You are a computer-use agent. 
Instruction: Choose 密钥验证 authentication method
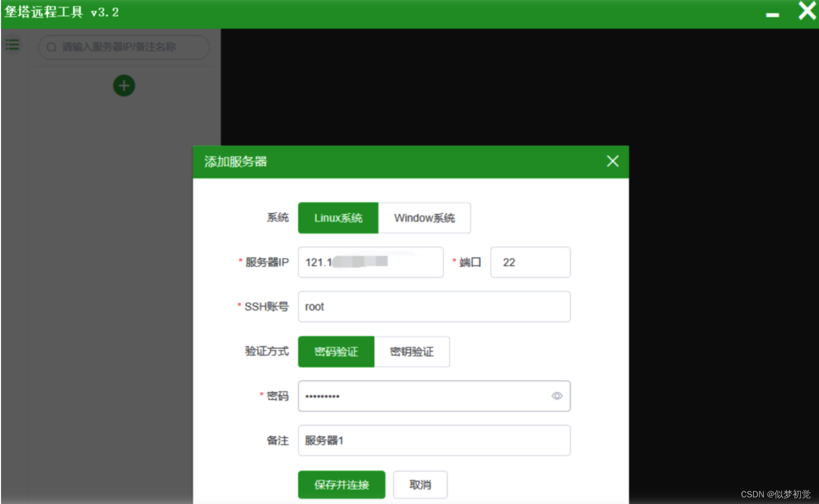point(412,352)
